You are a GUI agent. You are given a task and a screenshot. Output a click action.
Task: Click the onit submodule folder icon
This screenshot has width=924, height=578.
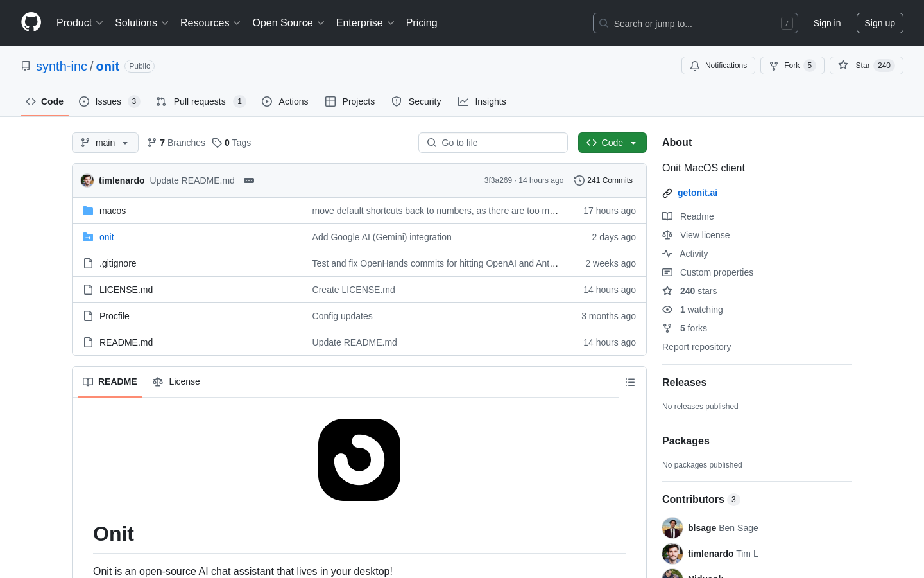(x=88, y=237)
